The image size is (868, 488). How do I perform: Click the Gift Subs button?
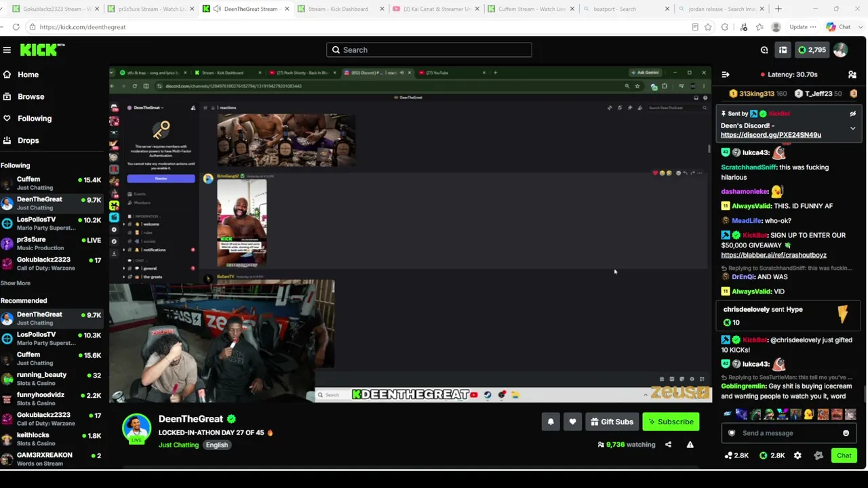tap(612, 422)
